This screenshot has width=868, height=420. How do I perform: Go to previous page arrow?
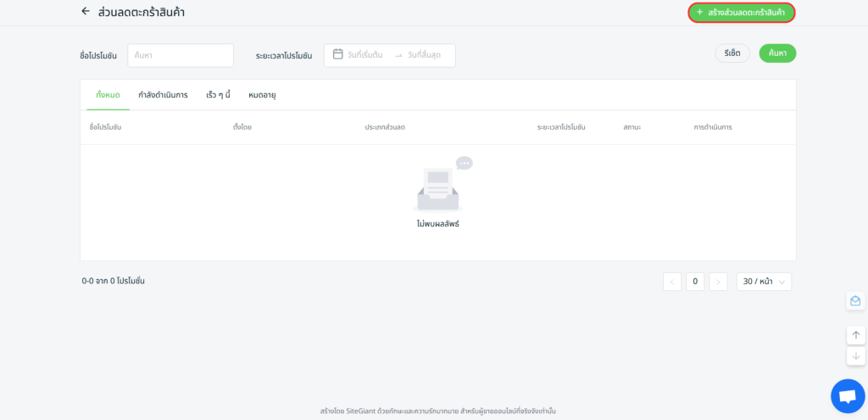pyautogui.click(x=672, y=282)
